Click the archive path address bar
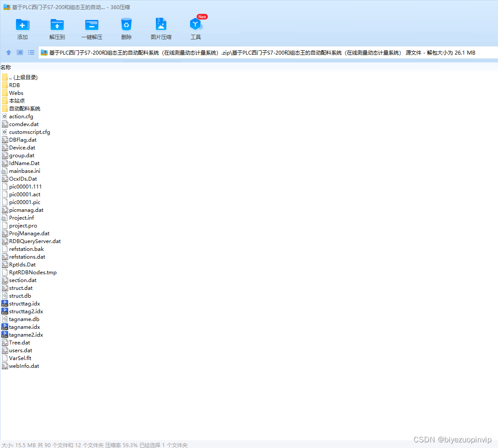Screen dimensions: 498x448 pyautogui.click(x=268, y=53)
